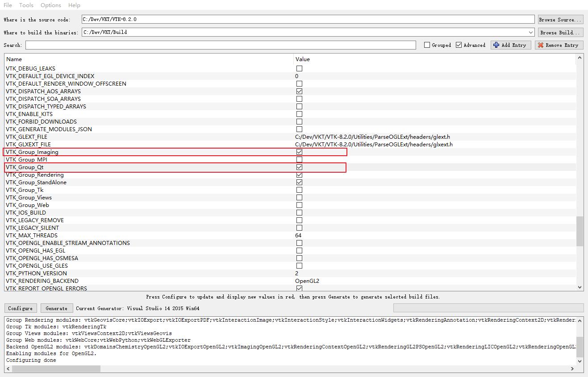Toggle VTK_DEBUG_LEAKS checkbox
Image resolution: width=588 pixels, height=377 pixels.
click(x=299, y=69)
